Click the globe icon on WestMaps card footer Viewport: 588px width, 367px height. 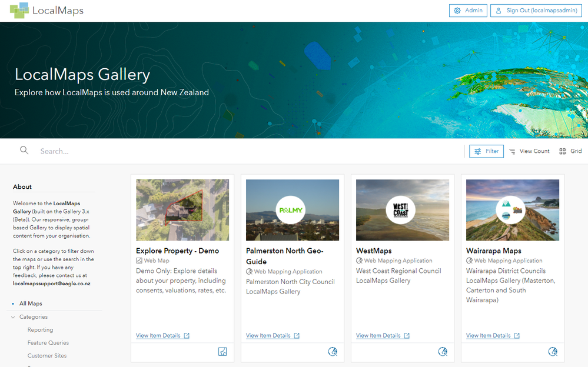[443, 352]
